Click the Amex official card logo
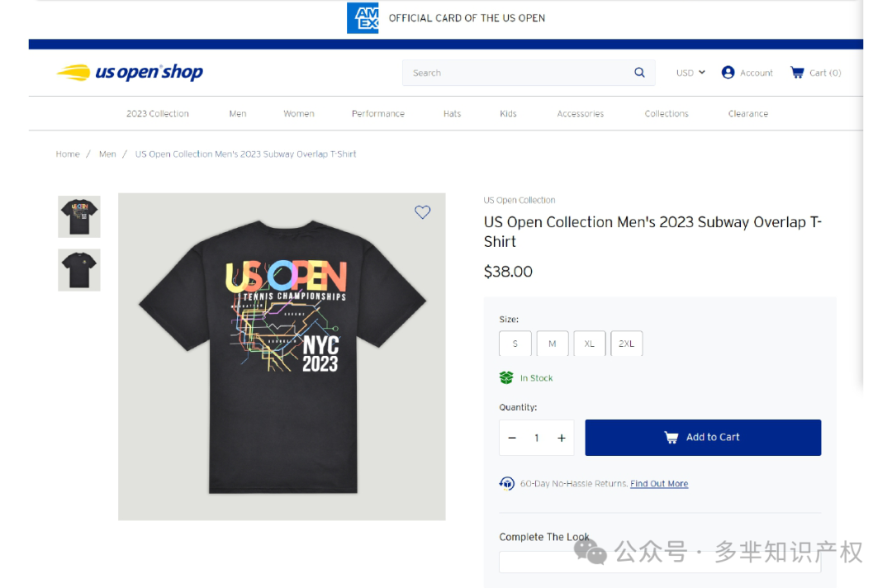Viewport: 892px width, 588px height. [363, 18]
